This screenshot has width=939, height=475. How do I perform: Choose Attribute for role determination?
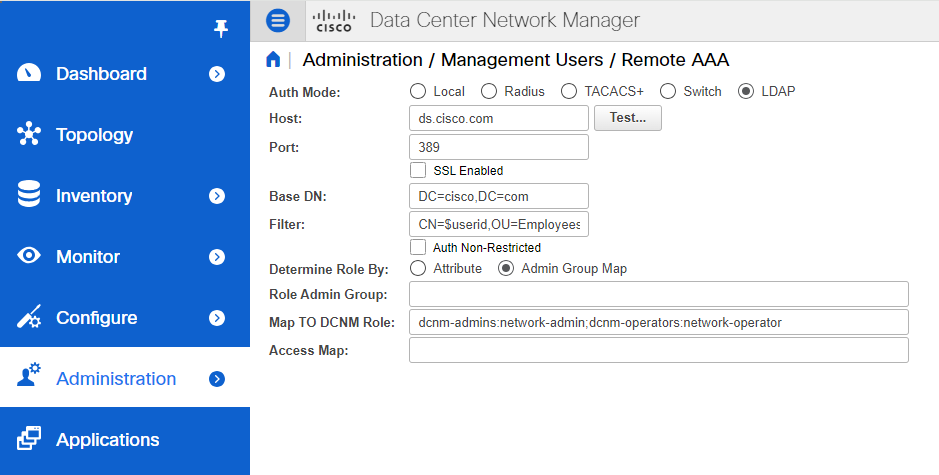point(418,268)
